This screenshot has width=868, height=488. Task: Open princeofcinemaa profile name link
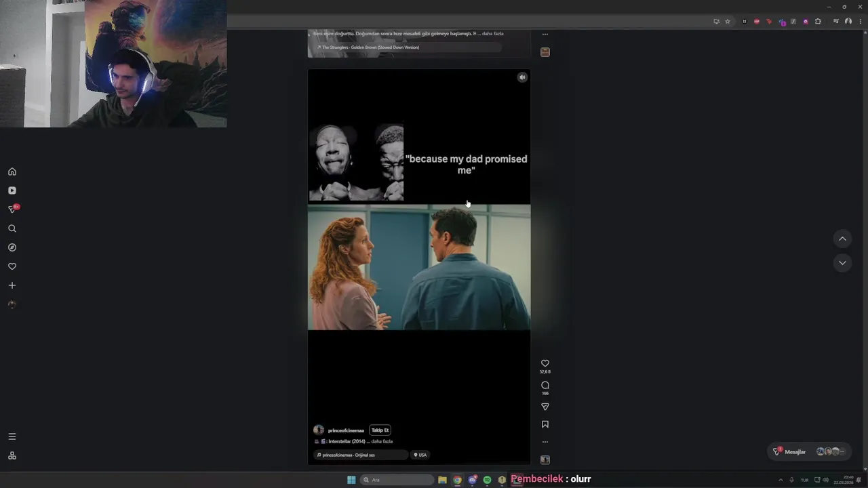[346, 430]
